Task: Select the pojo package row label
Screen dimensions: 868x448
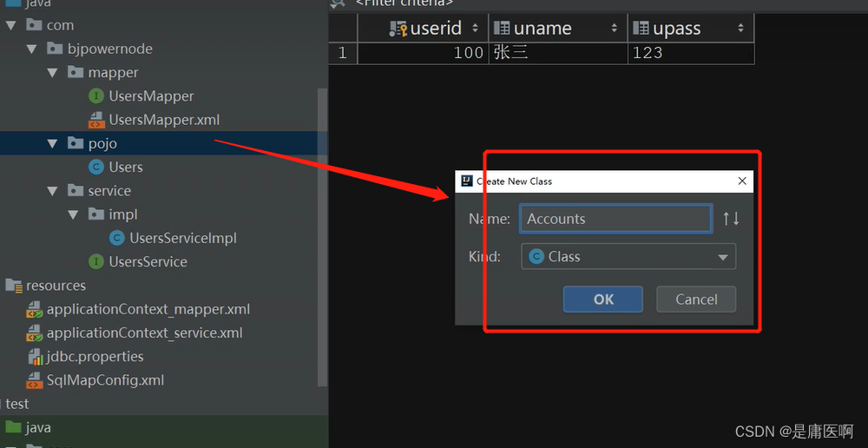Action: tap(102, 143)
